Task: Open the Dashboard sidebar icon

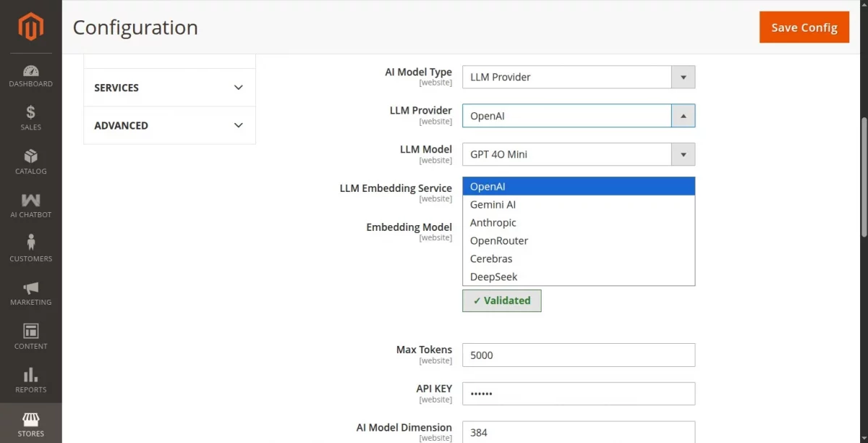Action: [30, 72]
